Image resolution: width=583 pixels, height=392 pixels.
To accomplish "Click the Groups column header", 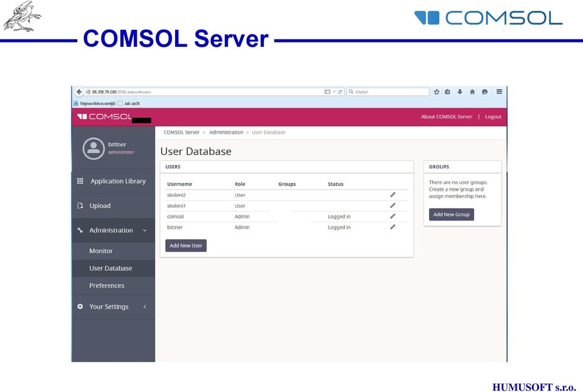I will click(287, 184).
